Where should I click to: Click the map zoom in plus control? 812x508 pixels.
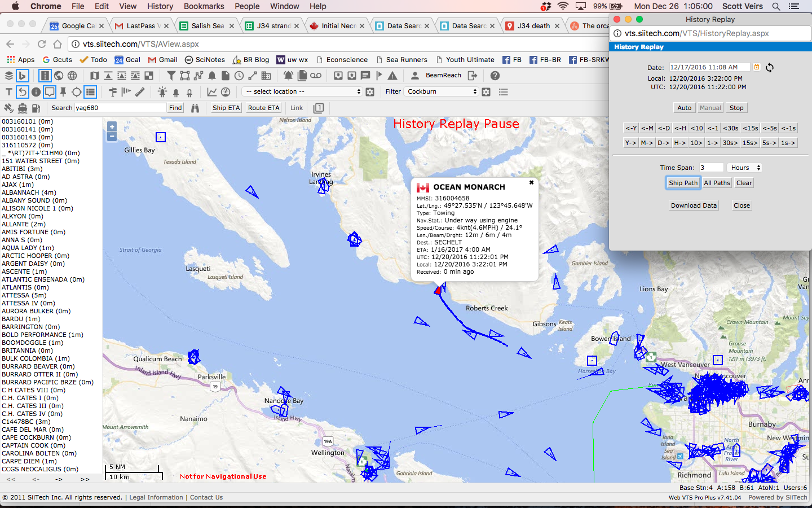click(112, 127)
